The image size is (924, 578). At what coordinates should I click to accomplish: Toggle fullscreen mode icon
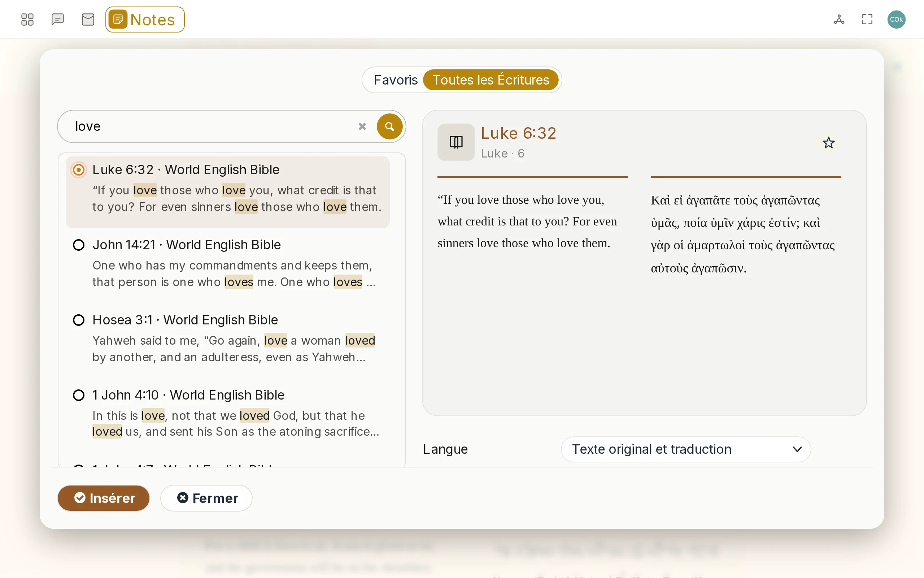(x=867, y=20)
